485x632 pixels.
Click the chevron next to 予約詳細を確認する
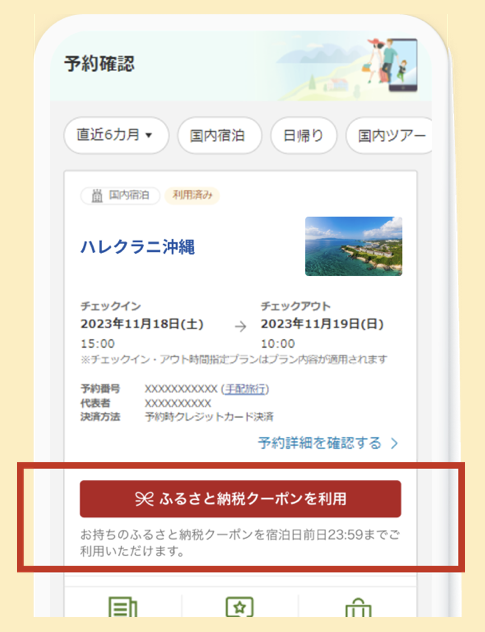pos(394,443)
